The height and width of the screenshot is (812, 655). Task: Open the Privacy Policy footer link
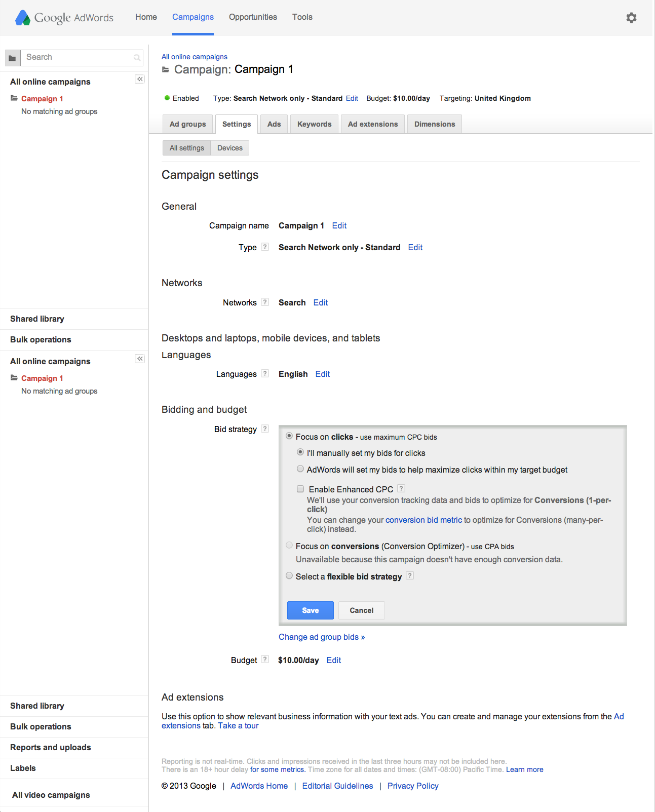coord(413,786)
